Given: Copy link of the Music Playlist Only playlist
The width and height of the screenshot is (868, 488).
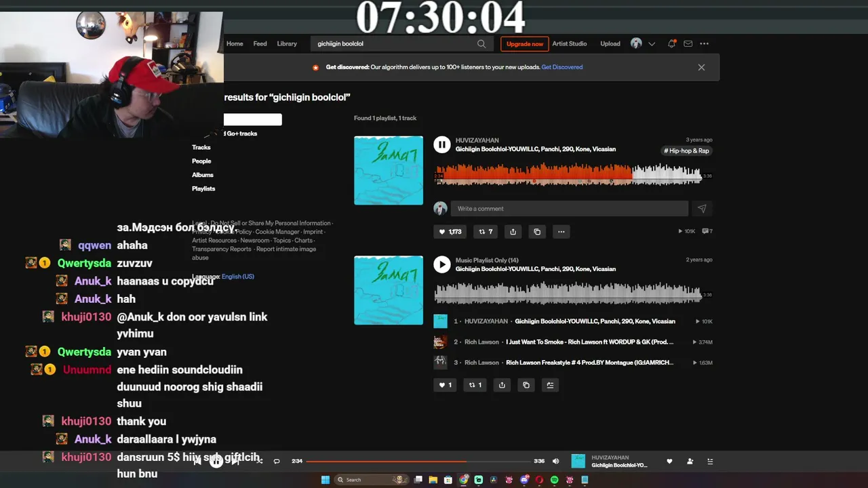Looking at the screenshot, I should [x=526, y=385].
